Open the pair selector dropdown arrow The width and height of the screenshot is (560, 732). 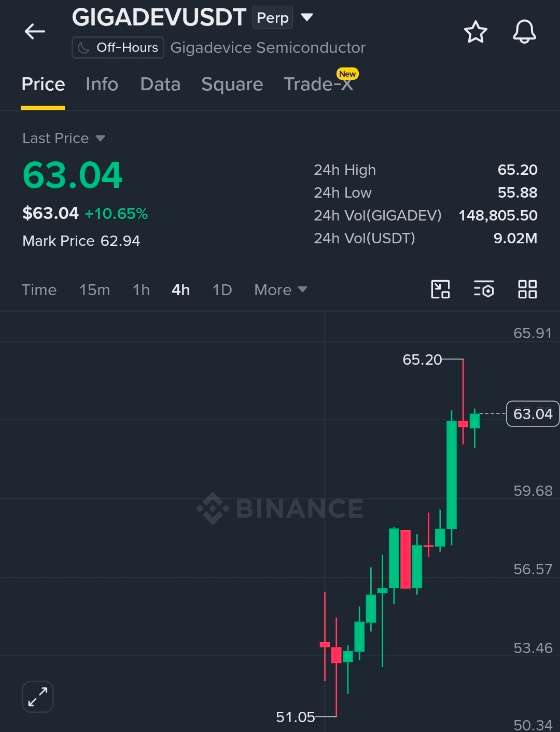[x=307, y=18]
